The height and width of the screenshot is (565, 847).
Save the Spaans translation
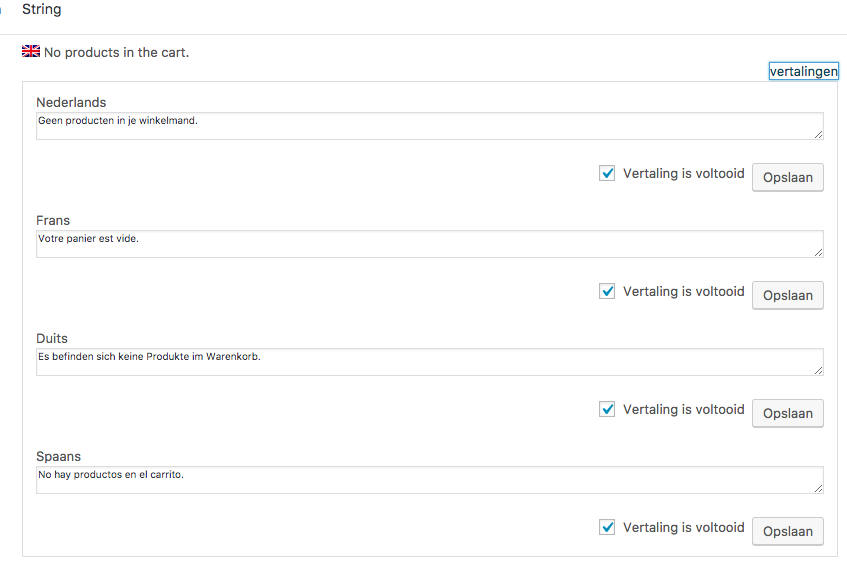coord(787,531)
